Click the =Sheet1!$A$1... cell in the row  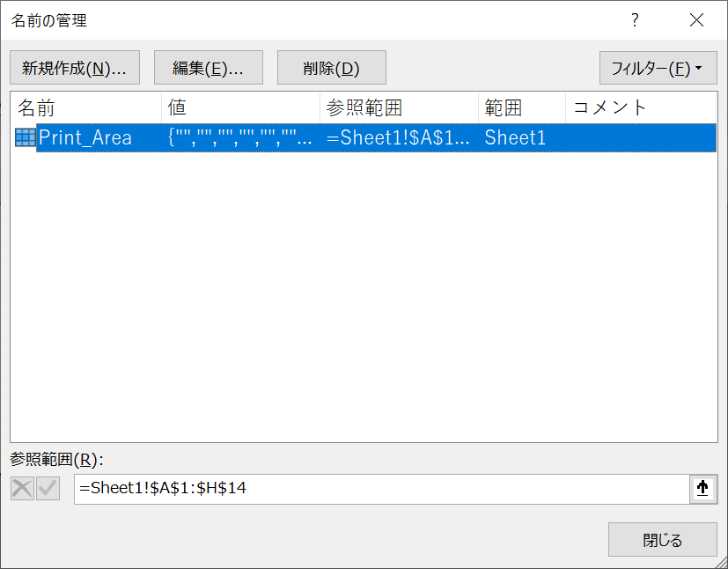398,137
